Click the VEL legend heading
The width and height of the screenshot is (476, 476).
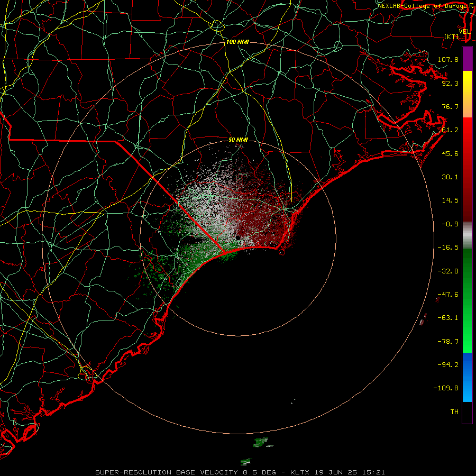pos(464,31)
